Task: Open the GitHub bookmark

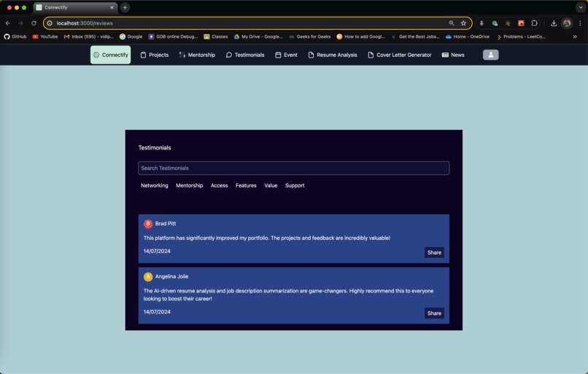Action: coord(15,36)
